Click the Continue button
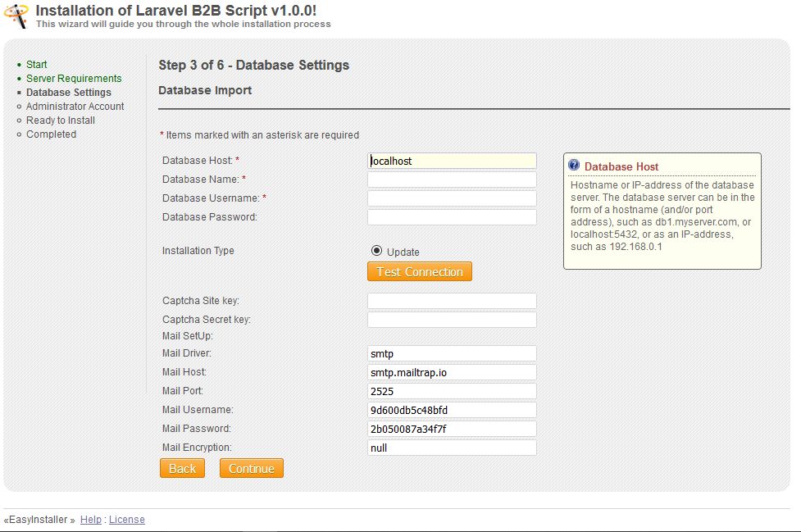The image size is (801, 532). coord(251,468)
